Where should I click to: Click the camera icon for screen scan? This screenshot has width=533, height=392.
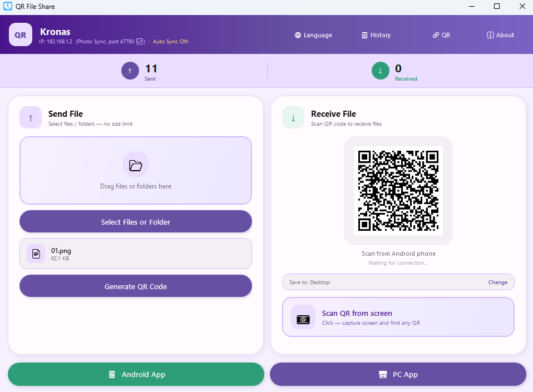click(x=303, y=317)
